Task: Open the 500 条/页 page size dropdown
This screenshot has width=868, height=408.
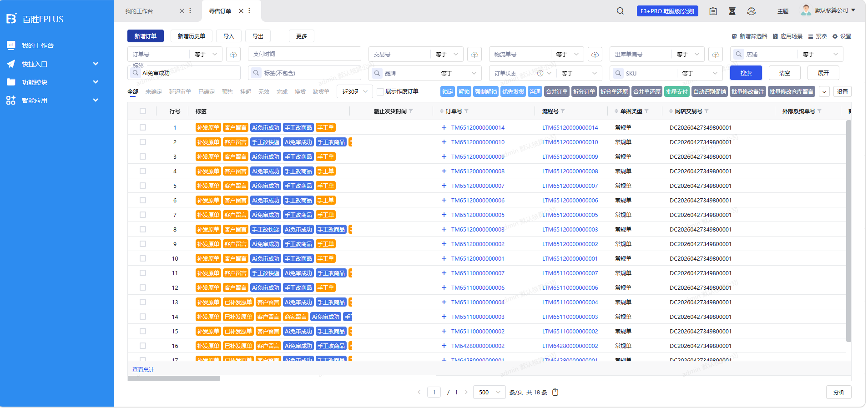Action: [x=490, y=392]
